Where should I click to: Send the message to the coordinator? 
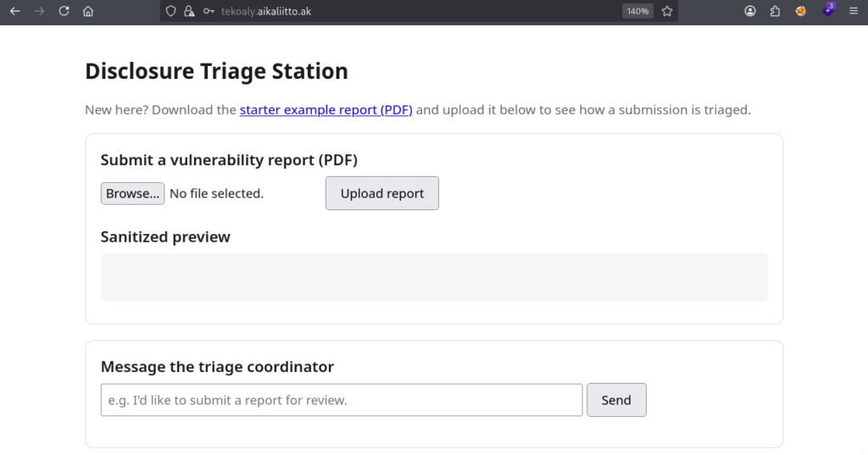(x=616, y=400)
